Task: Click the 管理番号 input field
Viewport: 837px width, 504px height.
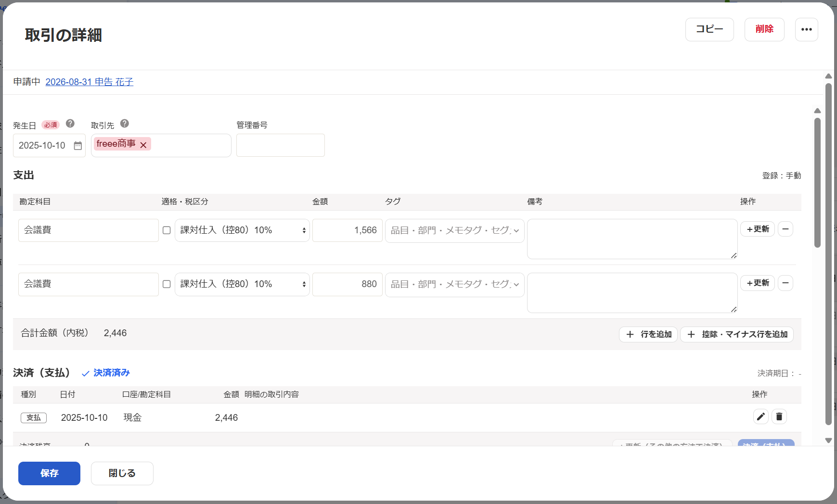Action: click(281, 145)
